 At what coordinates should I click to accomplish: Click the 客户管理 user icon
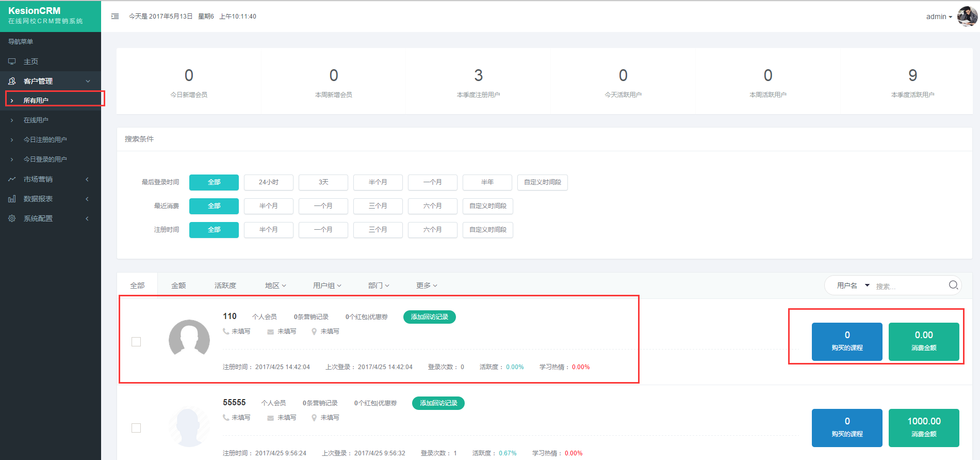12,81
